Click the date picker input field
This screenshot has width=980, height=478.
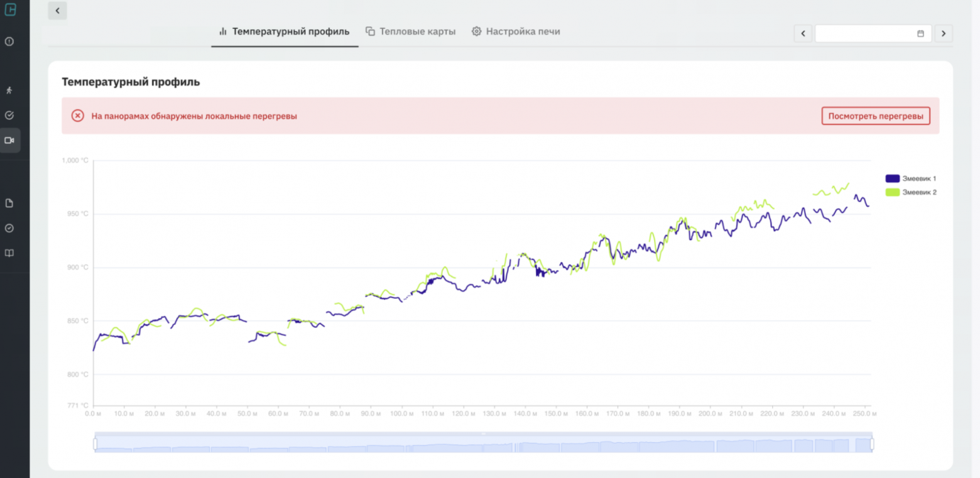coord(864,34)
